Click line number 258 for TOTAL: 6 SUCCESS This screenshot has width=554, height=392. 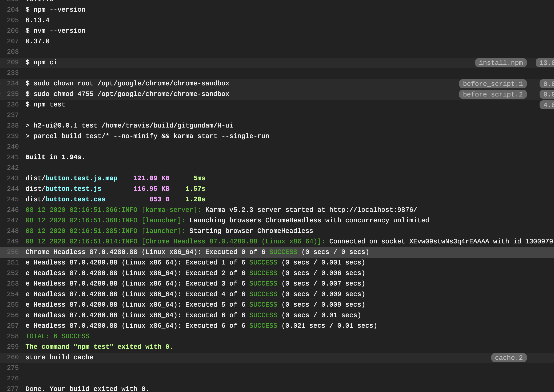point(13,336)
